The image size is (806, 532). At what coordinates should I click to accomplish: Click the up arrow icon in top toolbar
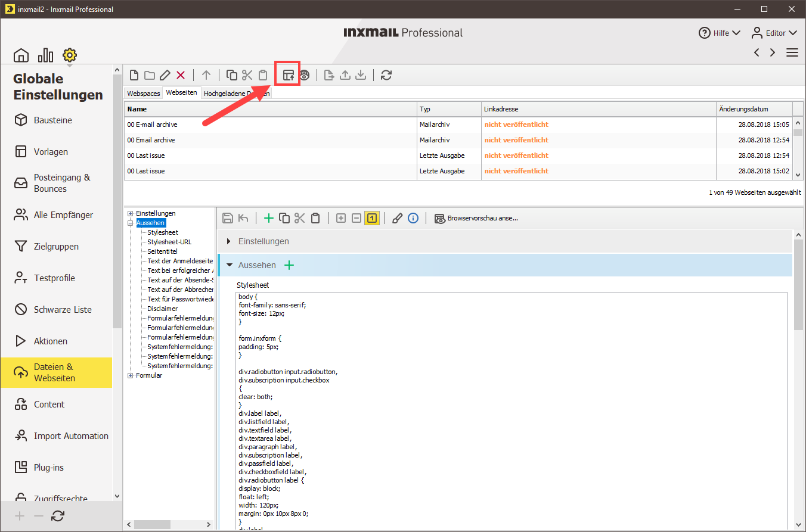tap(206, 75)
